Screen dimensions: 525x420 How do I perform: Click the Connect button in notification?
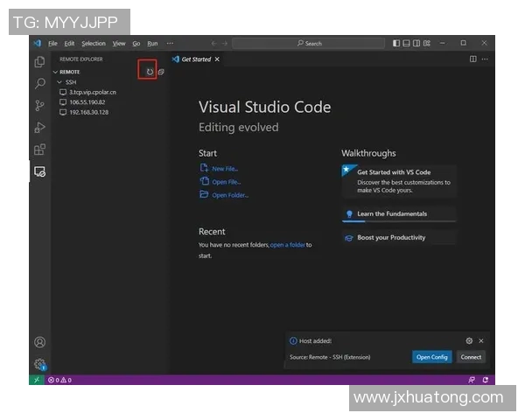point(471,357)
